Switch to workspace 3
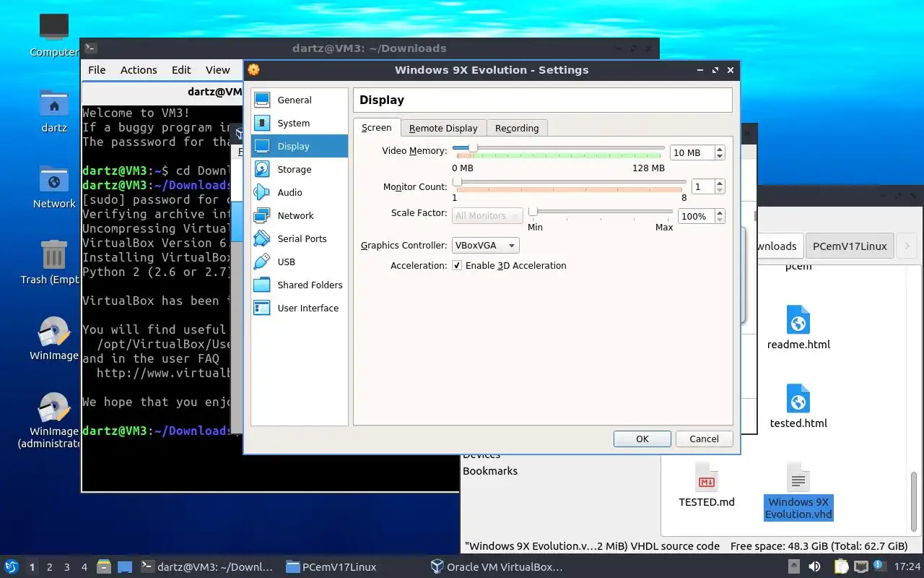 tap(67, 567)
